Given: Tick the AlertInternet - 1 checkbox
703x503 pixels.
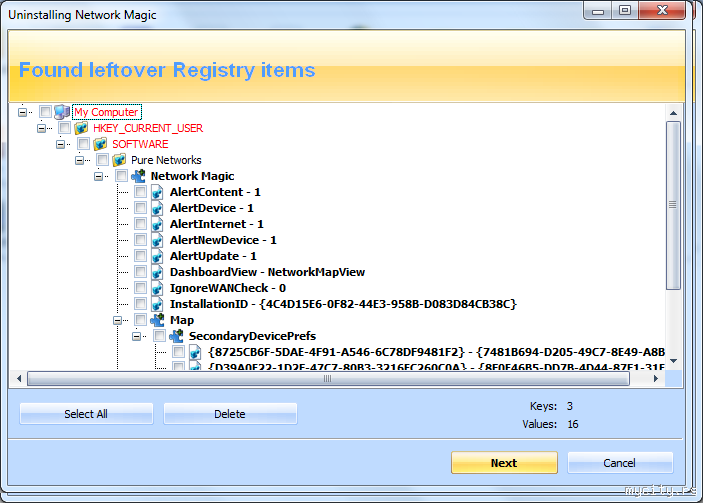Looking at the screenshot, I should click(x=141, y=223).
